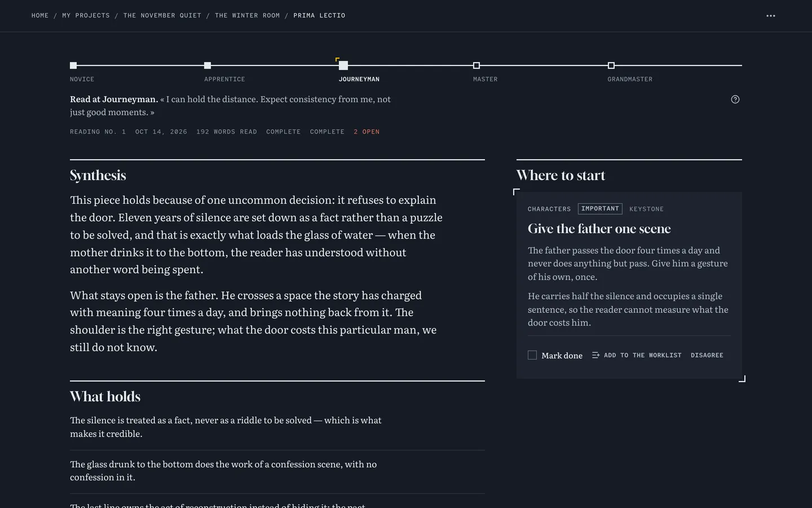Screen dimensions: 812x508
Task: Click the Disagree button
Action: click(x=707, y=355)
